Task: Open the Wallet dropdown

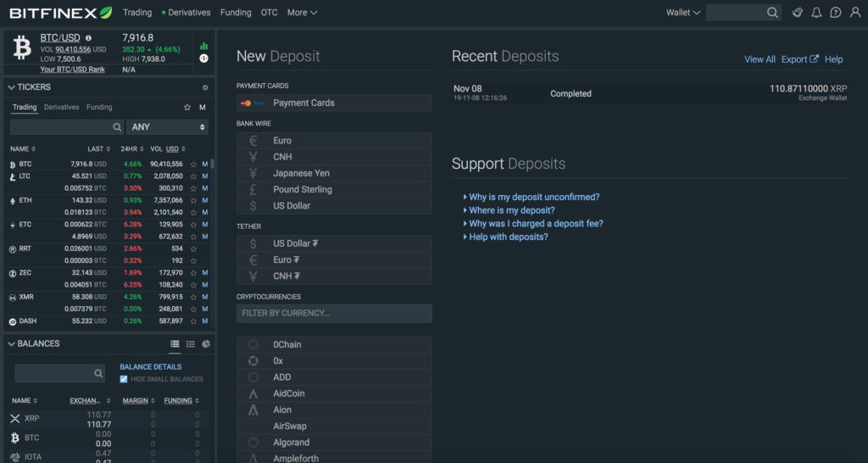Action: [683, 13]
